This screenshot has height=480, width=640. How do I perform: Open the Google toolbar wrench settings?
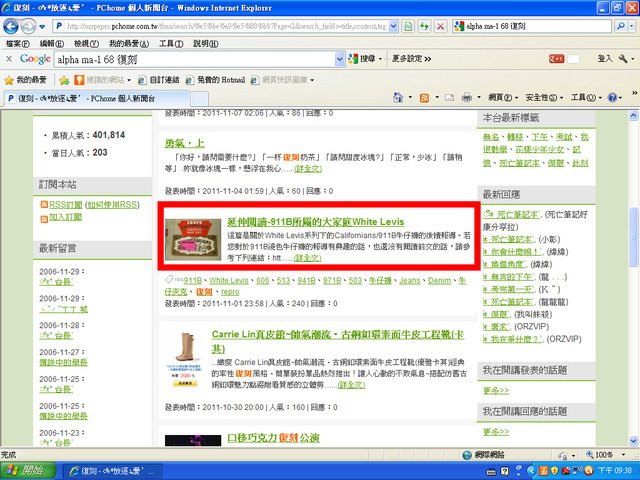pyautogui.click(x=623, y=59)
